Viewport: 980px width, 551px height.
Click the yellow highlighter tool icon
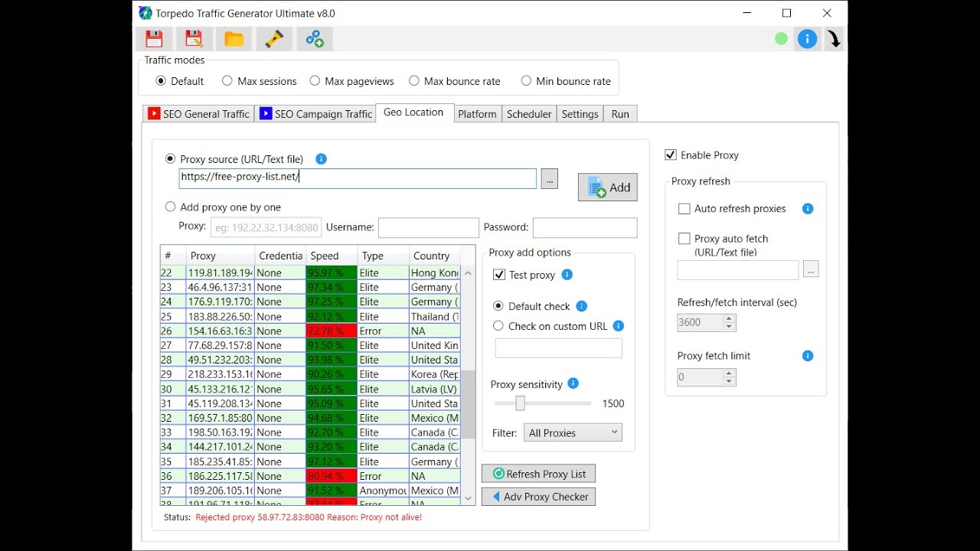click(274, 39)
